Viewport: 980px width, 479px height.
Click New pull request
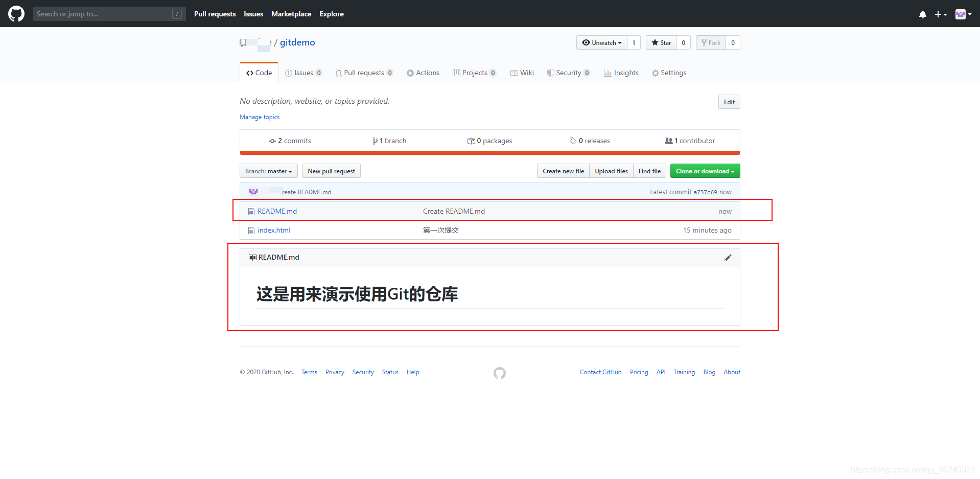click(x=331, y=171)
